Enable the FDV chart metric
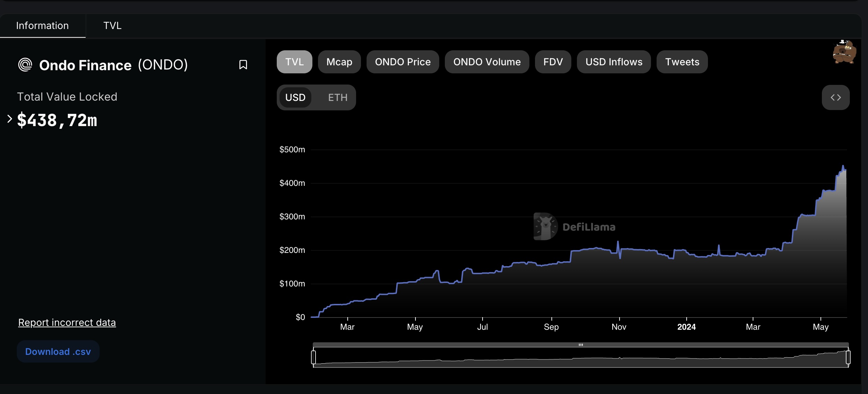The width and height of the screenshot is (868, 394). pyautogui.click(x=553, y=62)
